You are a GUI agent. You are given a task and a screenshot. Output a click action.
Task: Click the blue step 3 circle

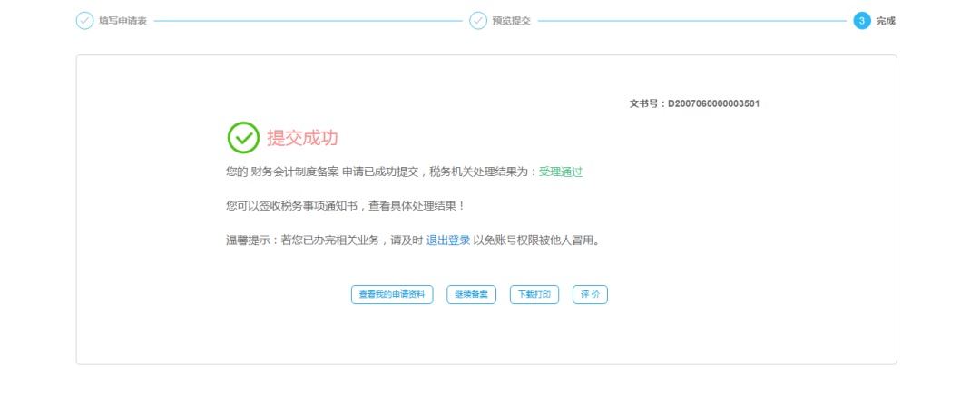pyautogui.click(x=862, y=21)
